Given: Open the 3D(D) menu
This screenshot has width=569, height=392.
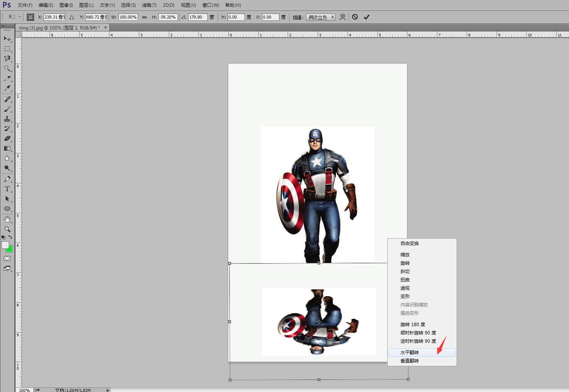Looking at the screenshot, I should tap(168, 5).
